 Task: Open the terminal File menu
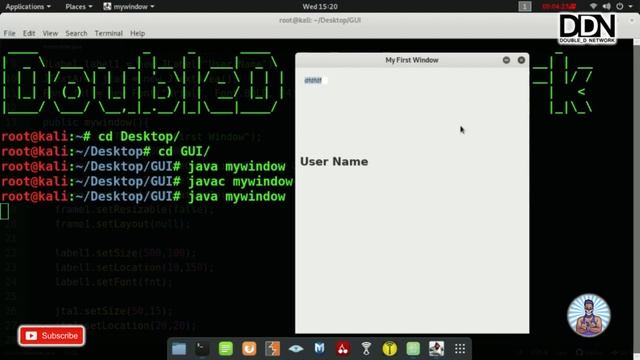pos(9,33)
